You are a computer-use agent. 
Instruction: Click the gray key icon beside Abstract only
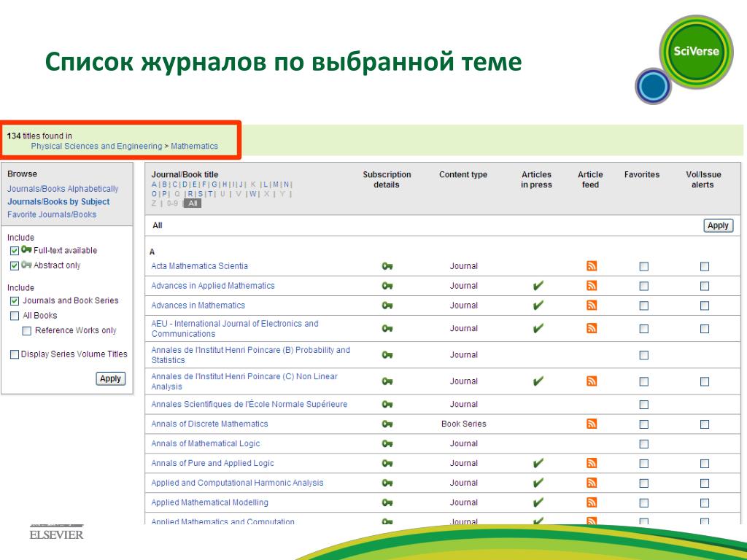[26, 265]
